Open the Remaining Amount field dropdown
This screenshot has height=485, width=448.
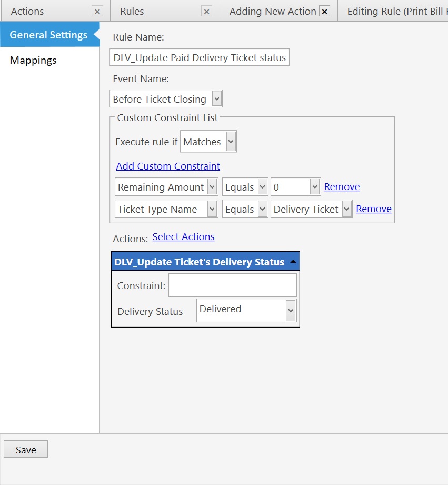[x=212, y=186]
